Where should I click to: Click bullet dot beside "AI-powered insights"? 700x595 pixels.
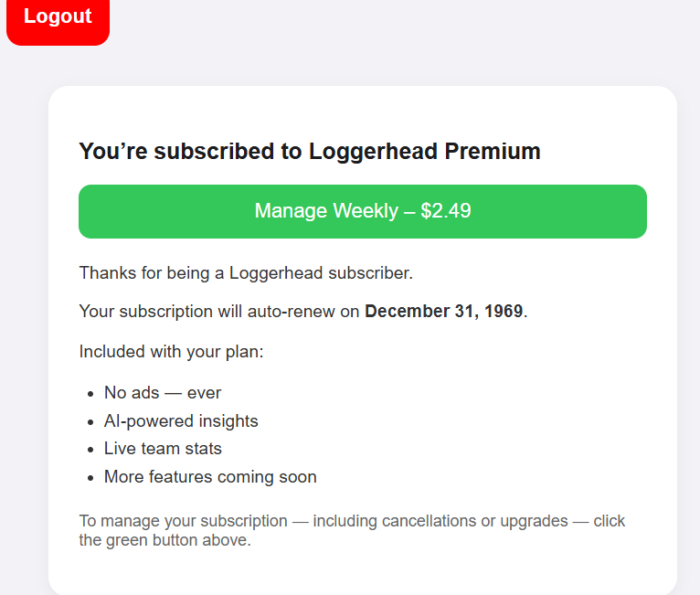(x=90, y=422)
